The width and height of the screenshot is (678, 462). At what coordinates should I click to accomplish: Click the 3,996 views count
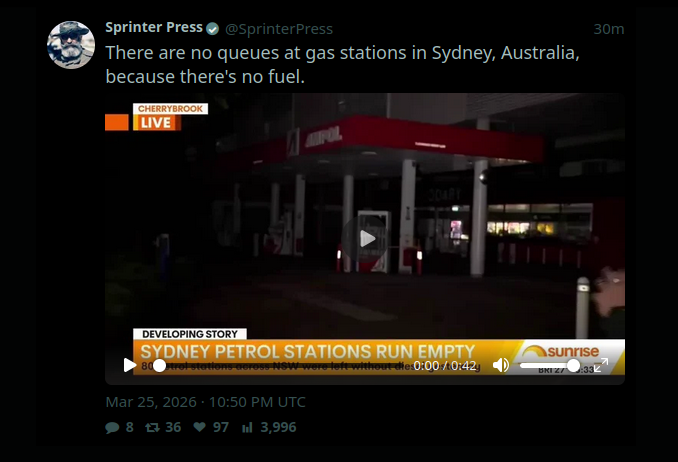tap(278, 427)
